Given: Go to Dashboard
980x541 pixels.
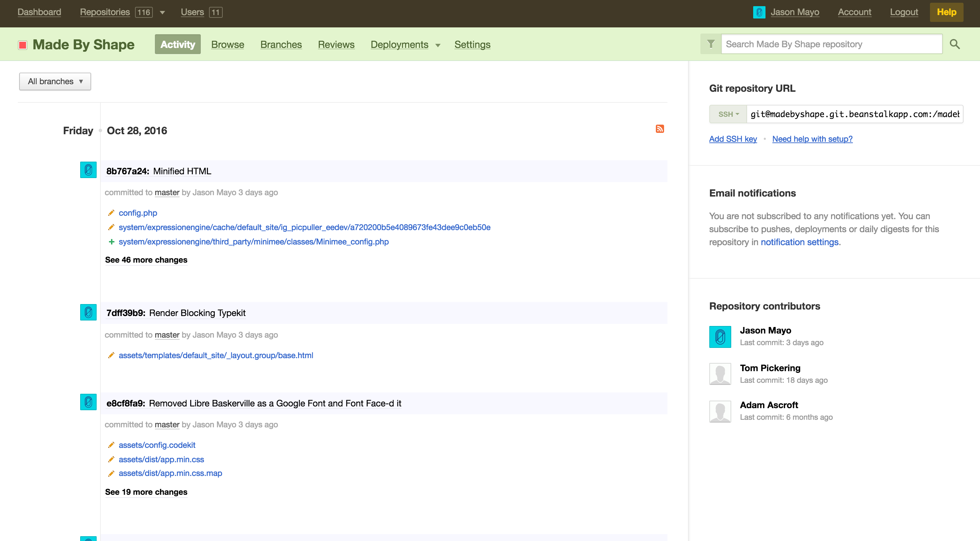Looking at the screenshot, I should click(39, 12).
